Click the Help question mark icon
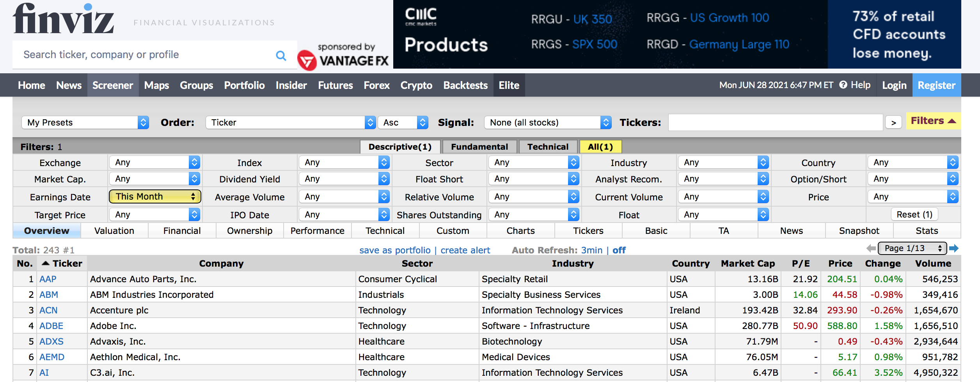 pyautogui.click(x=843, y=85)
